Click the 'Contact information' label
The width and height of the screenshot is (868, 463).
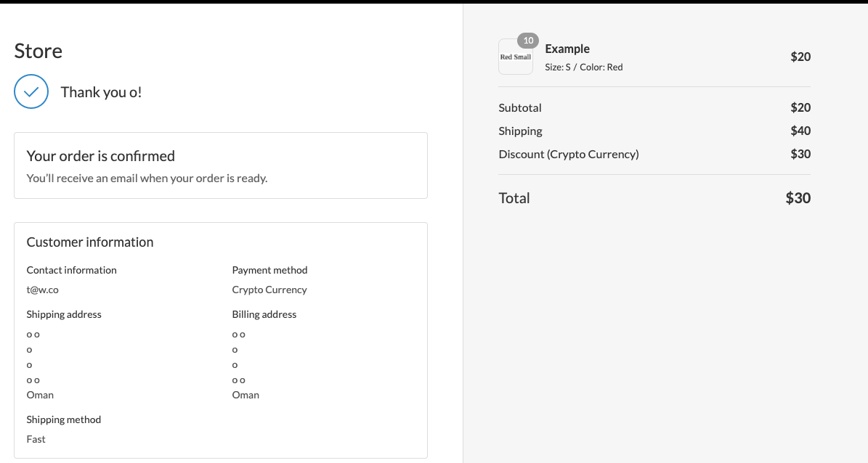tap(71, 270)
